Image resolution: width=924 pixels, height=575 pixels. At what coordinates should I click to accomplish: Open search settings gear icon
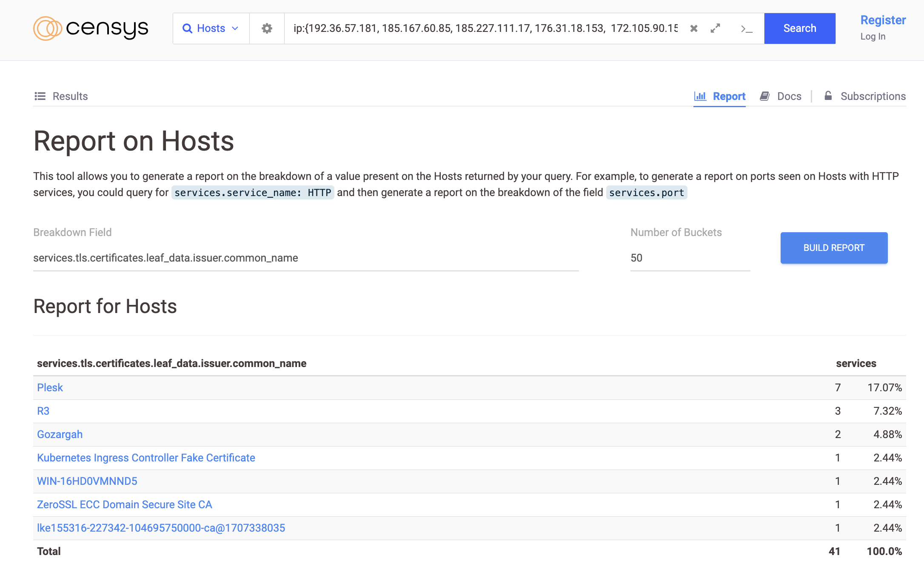pyautogui.click(x=267, y=28)
